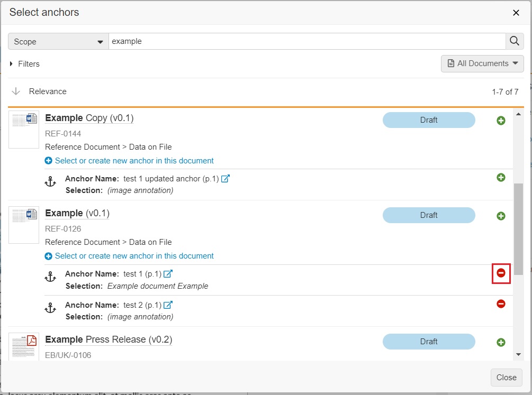Remove the 'test 2' anchor selection
Viewport: 532px width, 395px height.
point(501,304)
